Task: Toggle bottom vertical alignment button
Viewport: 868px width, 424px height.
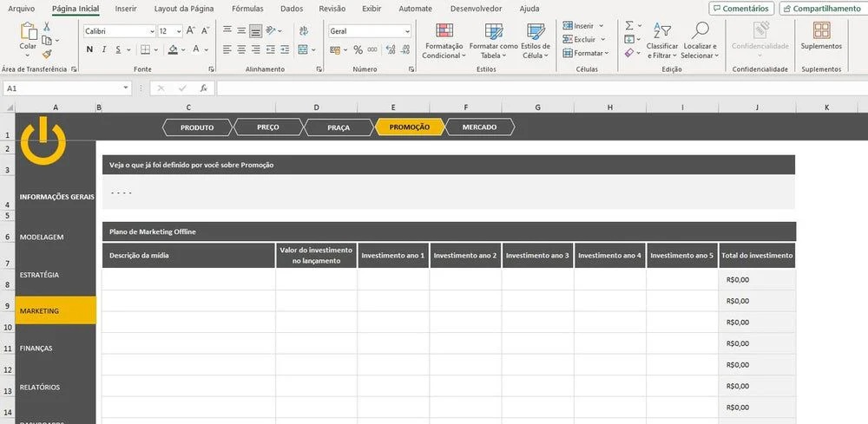Action: [x=256, y=31]
